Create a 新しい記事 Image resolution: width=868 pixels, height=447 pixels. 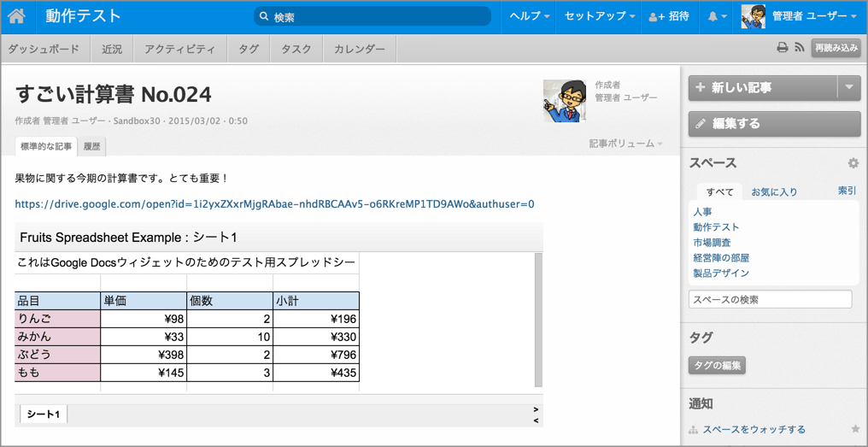(x=764, y=87)
